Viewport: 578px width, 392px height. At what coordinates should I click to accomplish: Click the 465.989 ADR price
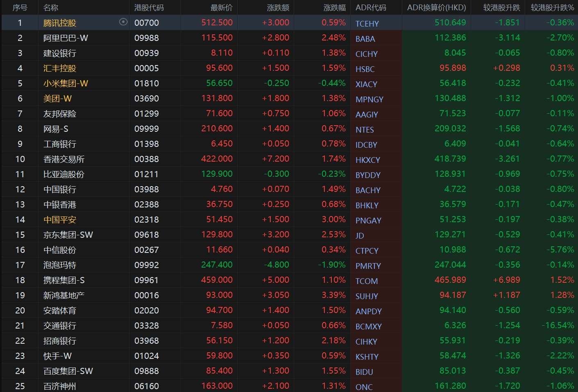pyautogui.click(x=450, y=280)
